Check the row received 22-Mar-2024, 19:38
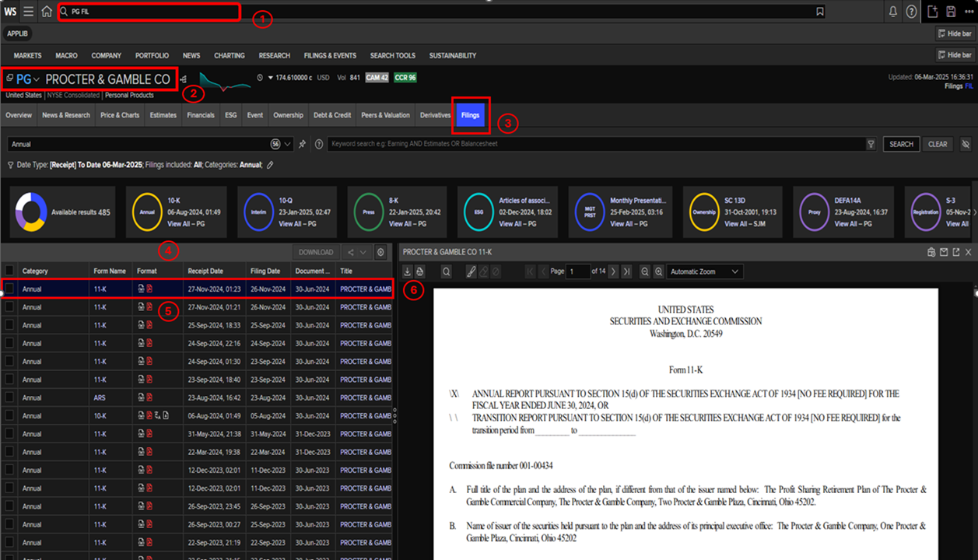Viewport: 978px width, 560px height. [9, 452]
